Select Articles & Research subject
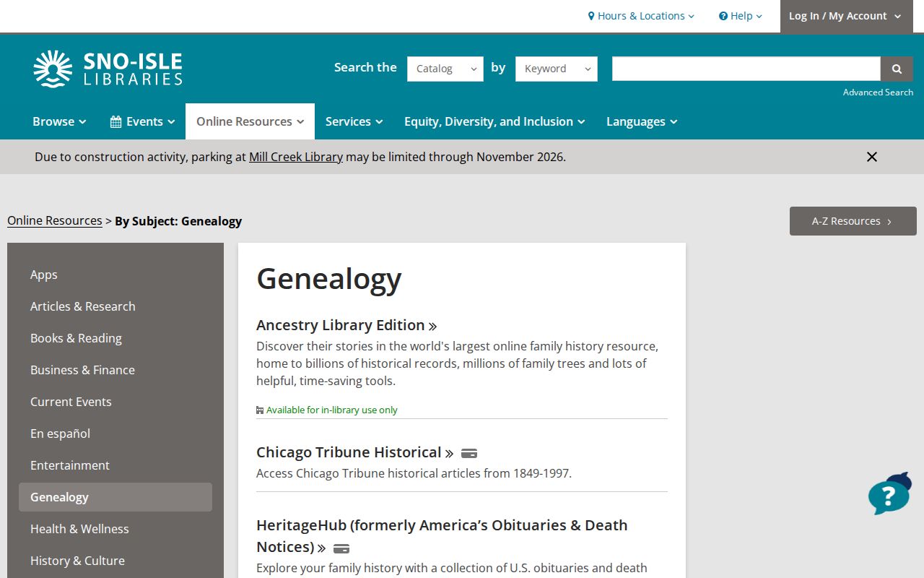 click(x=115, y=306)
